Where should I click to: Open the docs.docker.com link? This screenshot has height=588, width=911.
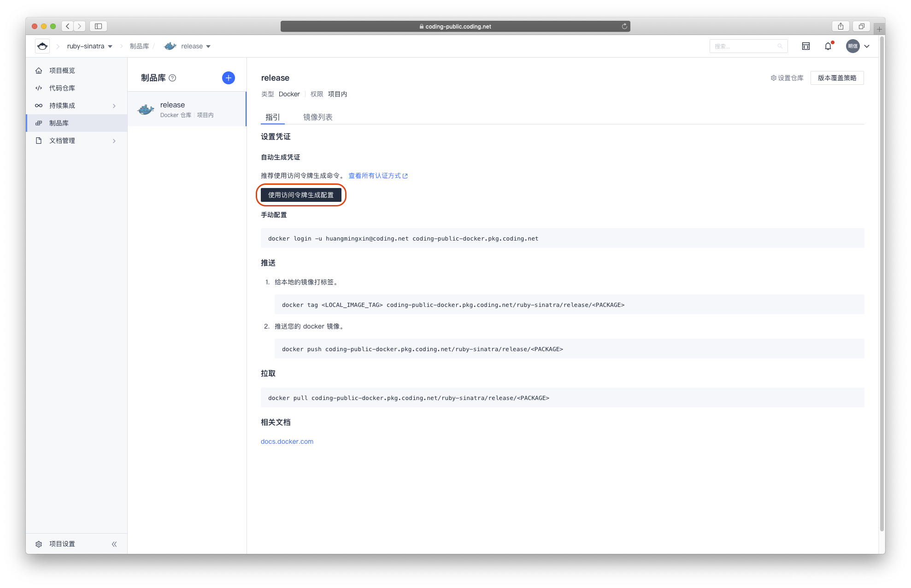[287, 441]
